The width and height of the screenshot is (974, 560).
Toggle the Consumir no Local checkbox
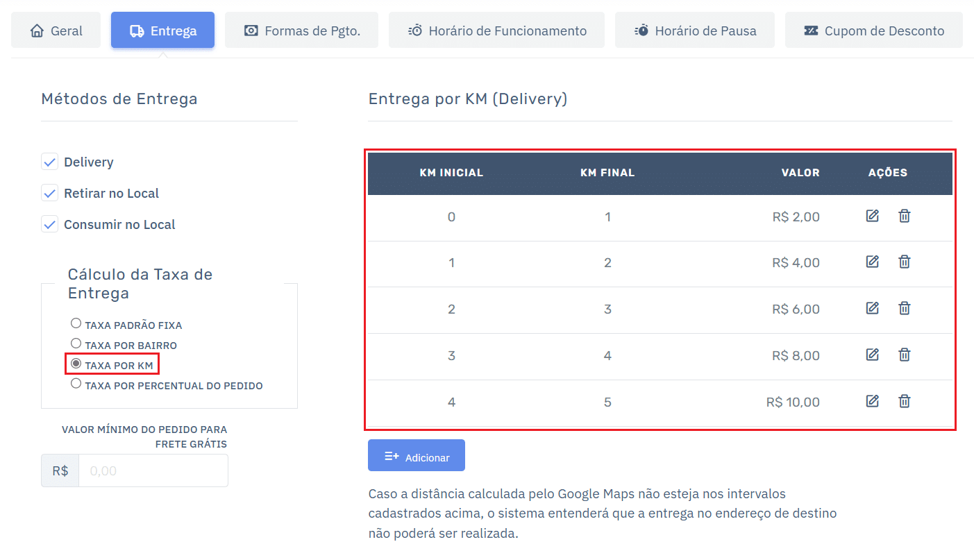(x=49, y=224)
